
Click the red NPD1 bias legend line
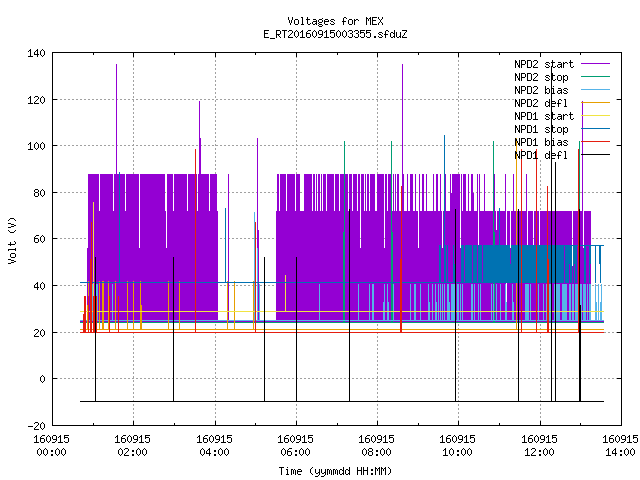pos(595,142)
